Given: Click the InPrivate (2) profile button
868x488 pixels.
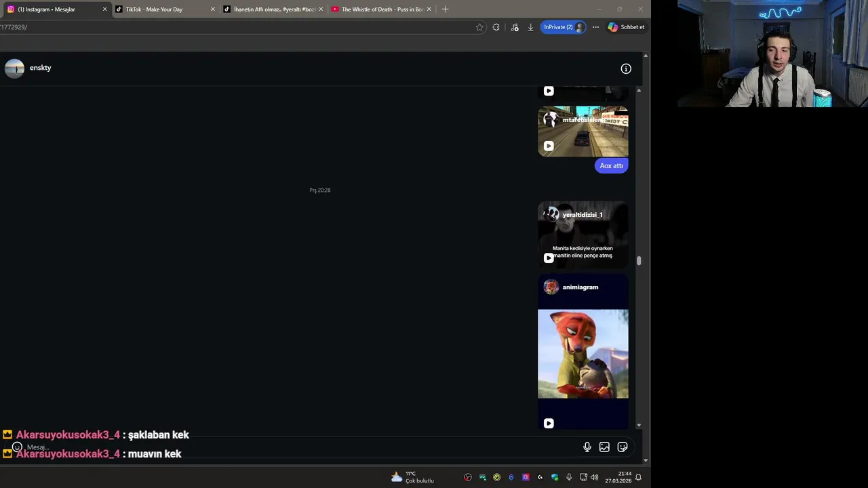Looking at the screenshot, I should coord(563,27).
